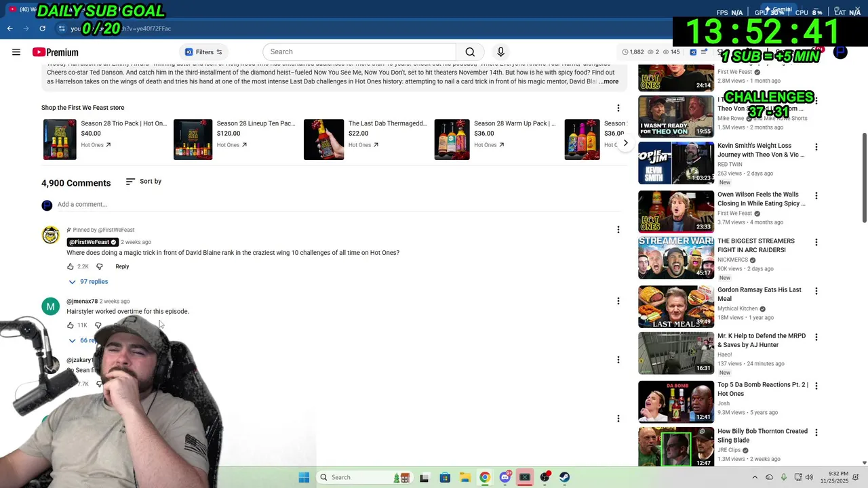Open the Filters extension button
The height and width of the screenshot is (488, 868).
[203, 52]
